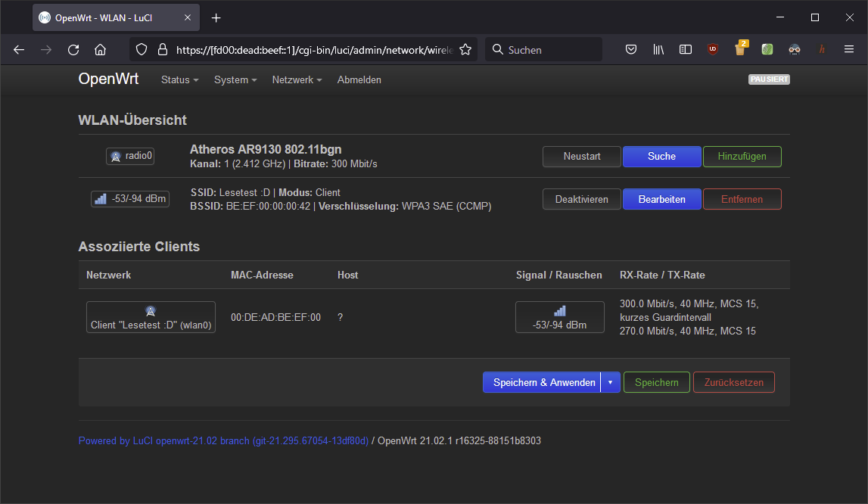The height and width of the screenshot is (504, 868).
Task: Open the green extension icon
Action: pos(767,50)
